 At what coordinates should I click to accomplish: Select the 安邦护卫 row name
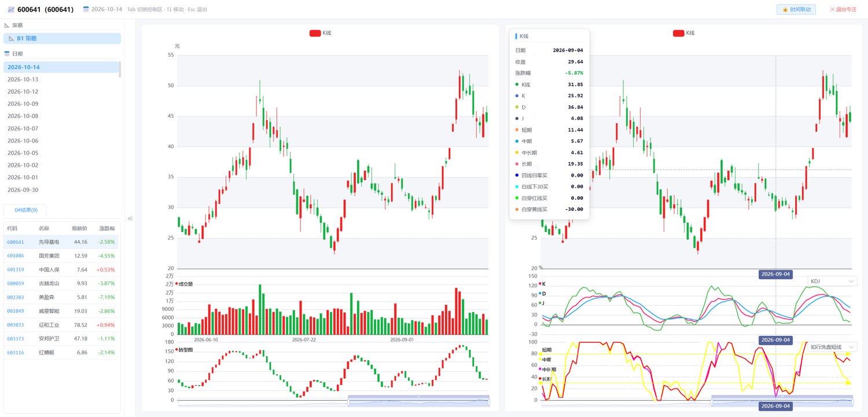point(49,338)
